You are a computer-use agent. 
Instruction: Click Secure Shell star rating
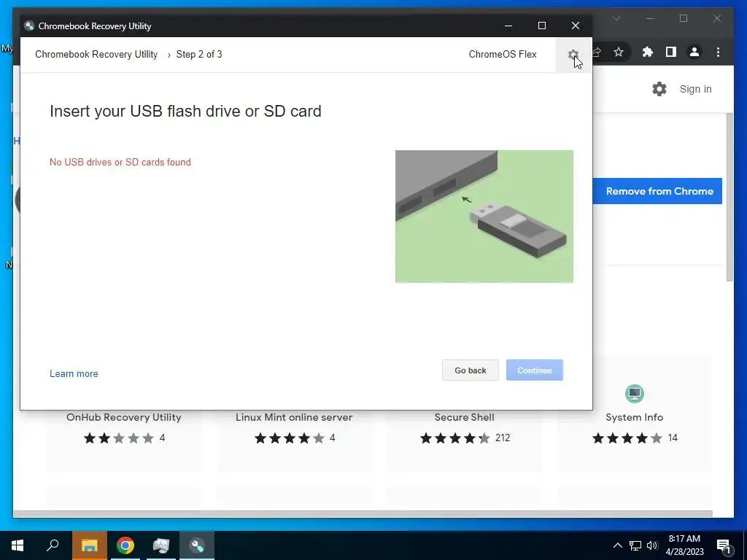point(454,438)
